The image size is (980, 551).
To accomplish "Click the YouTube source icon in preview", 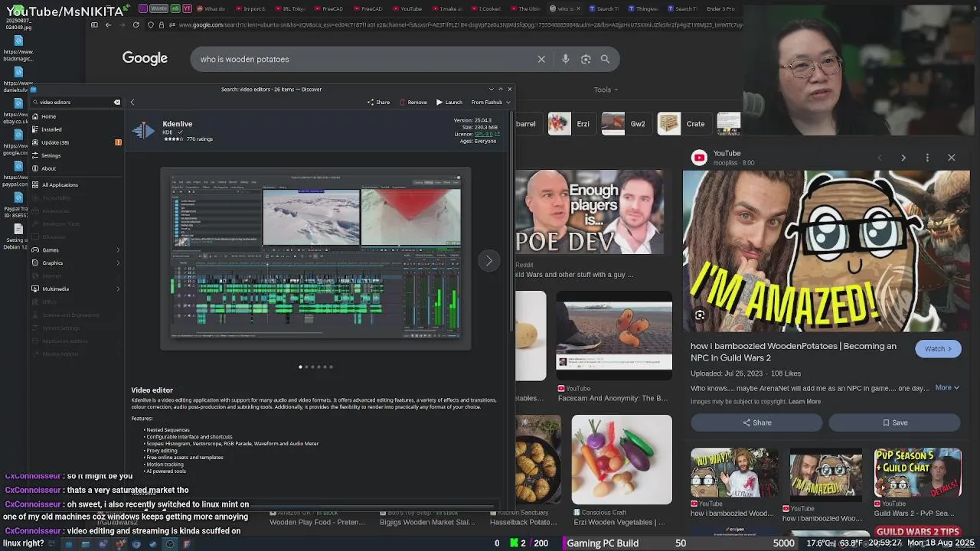I will tap(699, 158).
